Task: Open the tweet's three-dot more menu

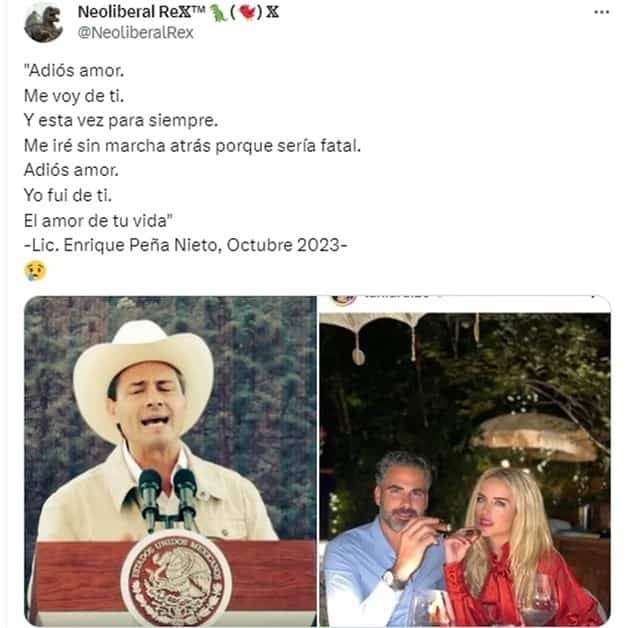Action: (600, 12)
